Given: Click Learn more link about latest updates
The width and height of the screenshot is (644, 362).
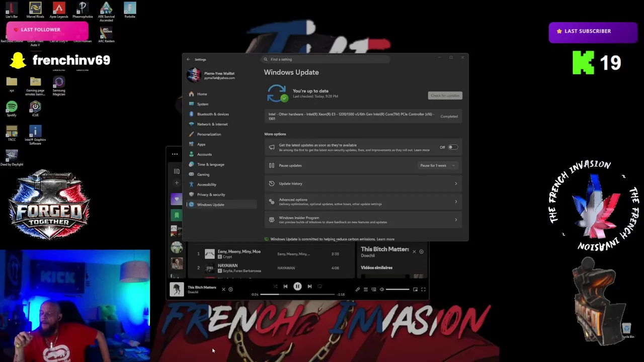Looking at the screenshot, I should tap(422, 150).
